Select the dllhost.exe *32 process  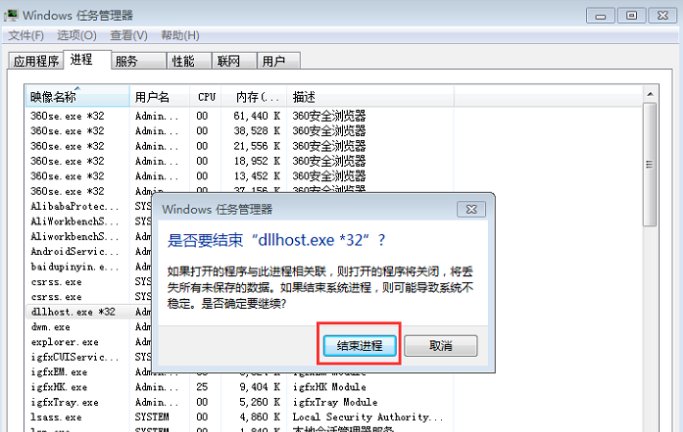click(73, 312)
